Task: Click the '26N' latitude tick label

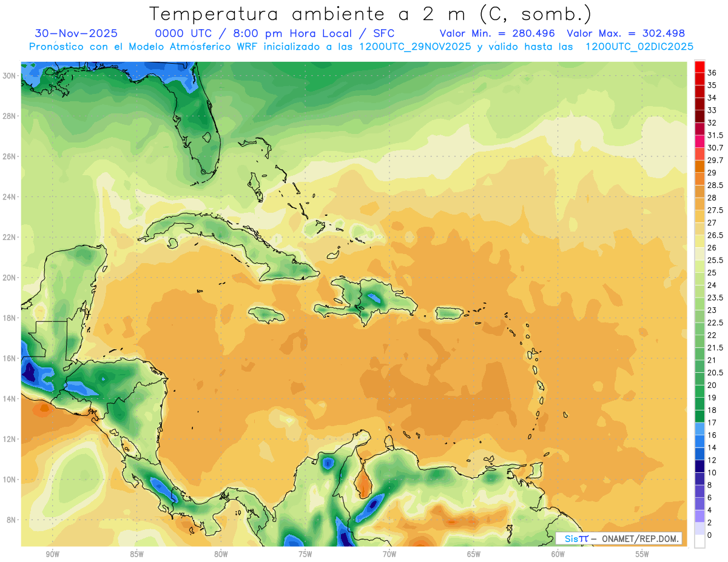Action: pos(10,156)
